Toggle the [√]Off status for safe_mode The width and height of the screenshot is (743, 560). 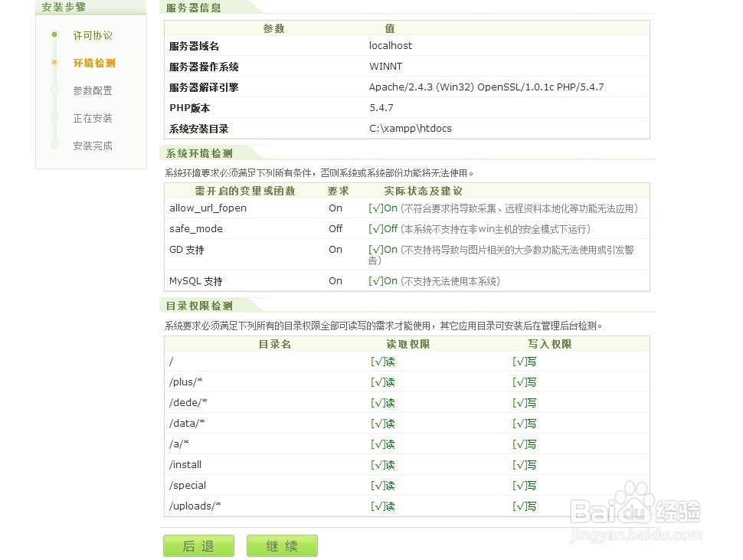(383, 228)
